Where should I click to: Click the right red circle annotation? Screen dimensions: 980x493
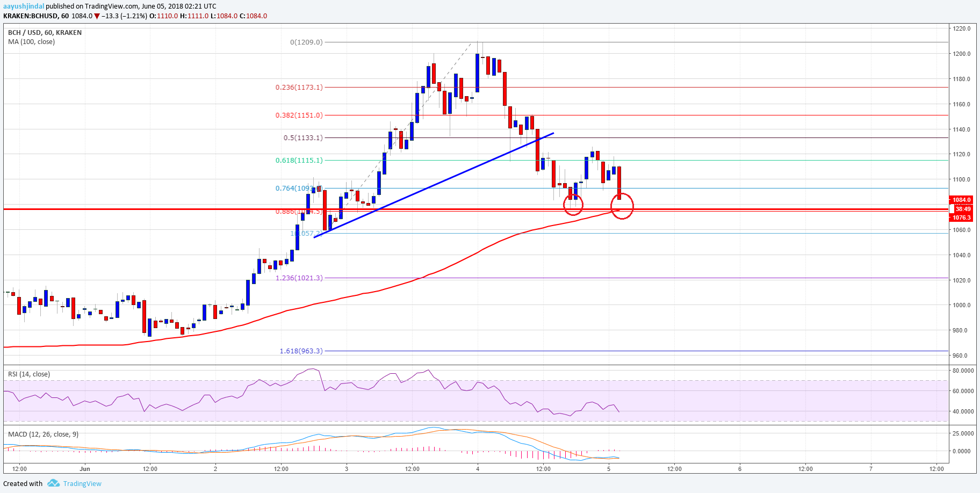pos(622,206)
